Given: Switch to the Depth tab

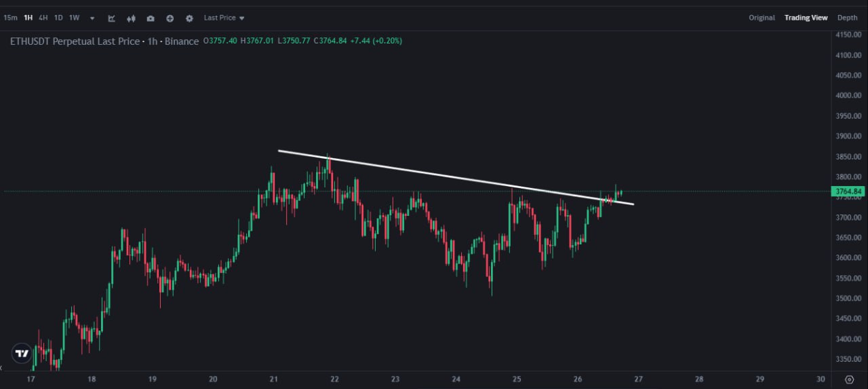Looking at the screenshot, I should pos(847,18).
